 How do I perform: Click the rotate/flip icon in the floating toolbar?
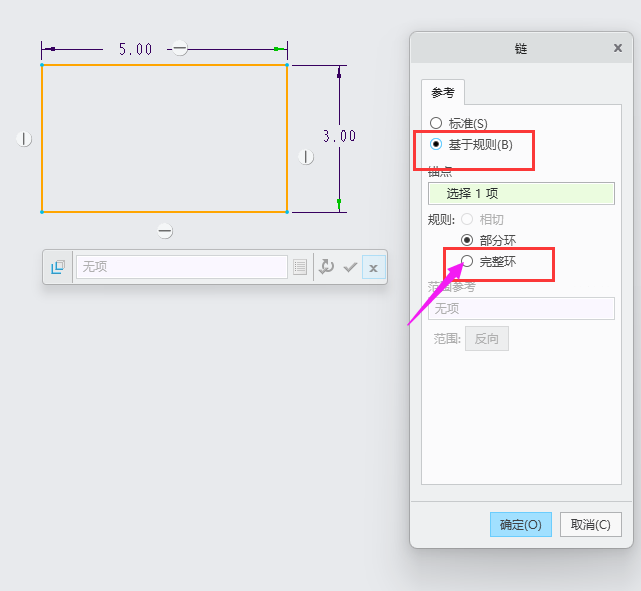[326, 267]
